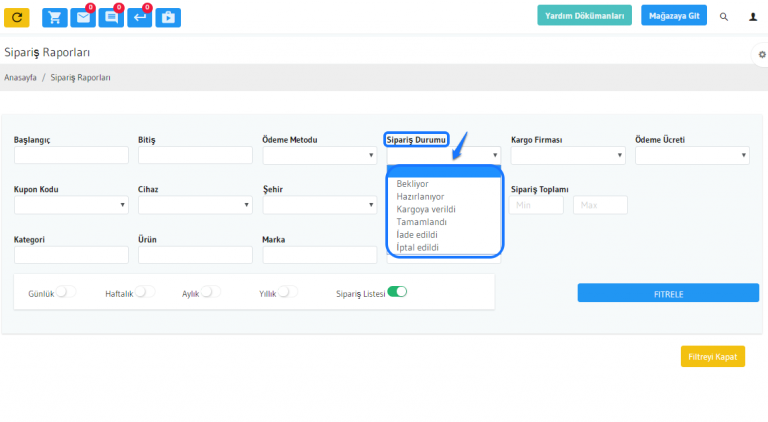Expand the Şehir dropdown
Viewport: 768px width, 422px height.
(319, 204)
